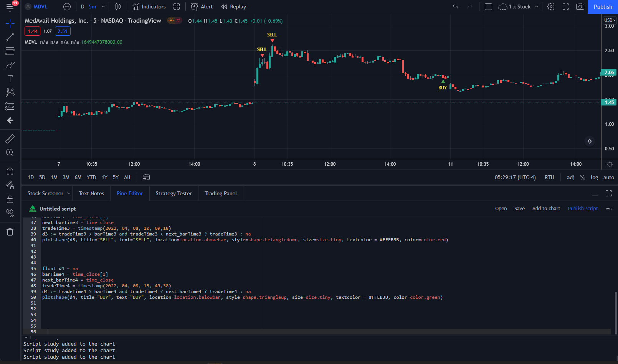Expand the Stock Screener dropdown arrow

click(x=69, y=194)
